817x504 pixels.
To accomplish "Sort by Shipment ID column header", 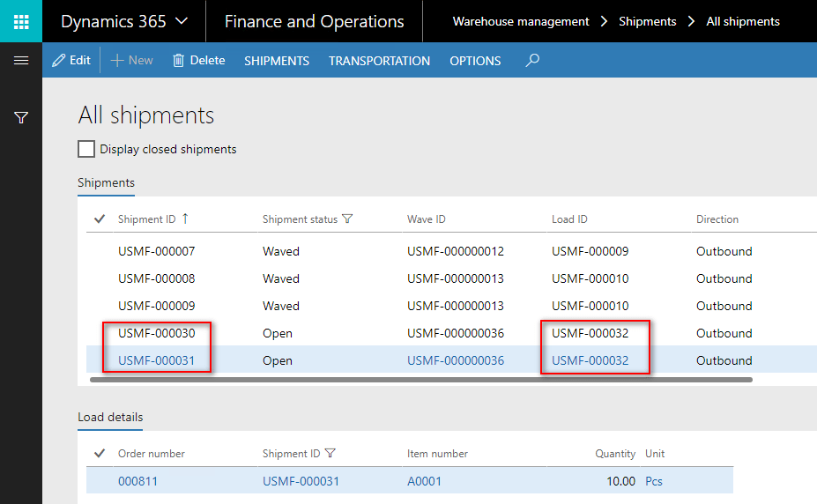I will point(147,219).
